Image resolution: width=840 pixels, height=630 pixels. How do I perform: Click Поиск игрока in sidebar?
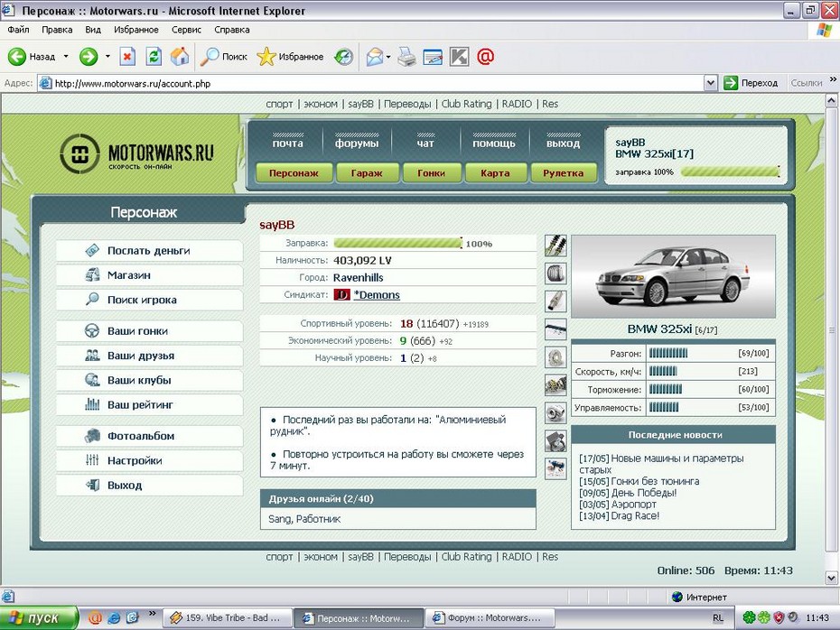tap(149, 300)
